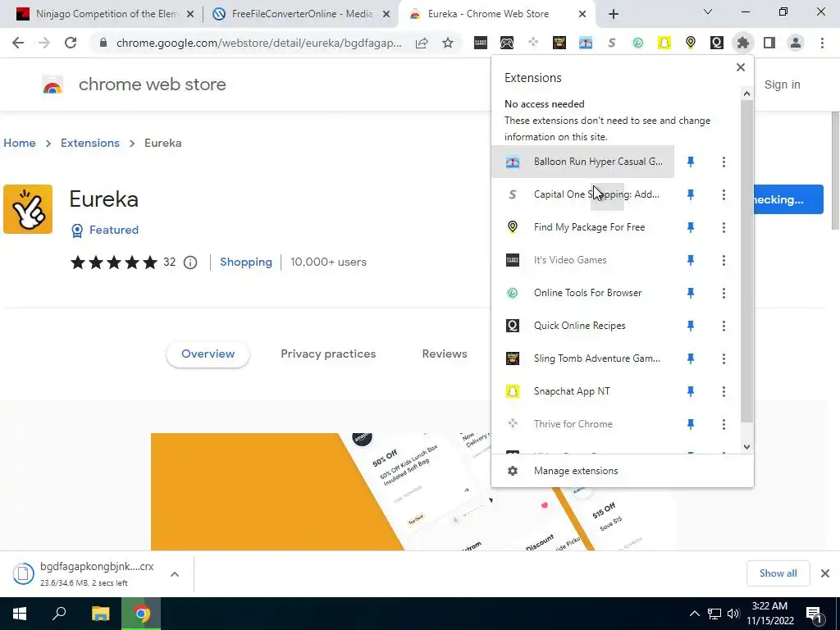Open the Shopping category link

click(x=246, y=262)
